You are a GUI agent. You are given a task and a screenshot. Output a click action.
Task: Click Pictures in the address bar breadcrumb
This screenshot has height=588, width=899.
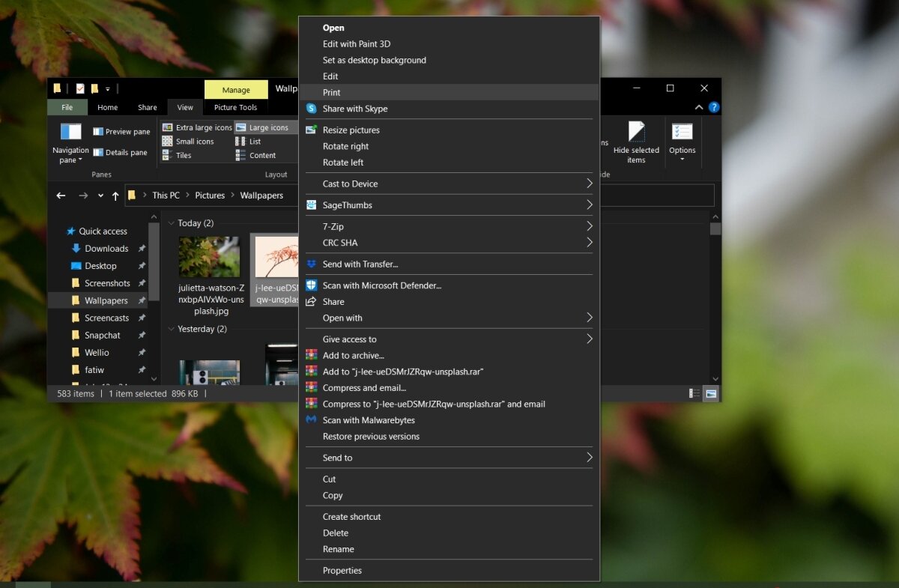coord(210,195)
